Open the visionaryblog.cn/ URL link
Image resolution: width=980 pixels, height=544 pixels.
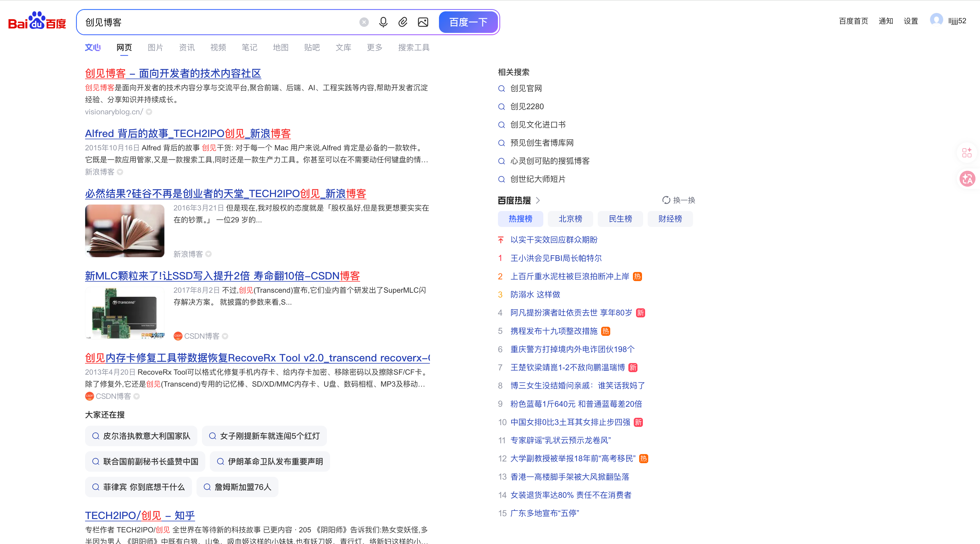114,112
